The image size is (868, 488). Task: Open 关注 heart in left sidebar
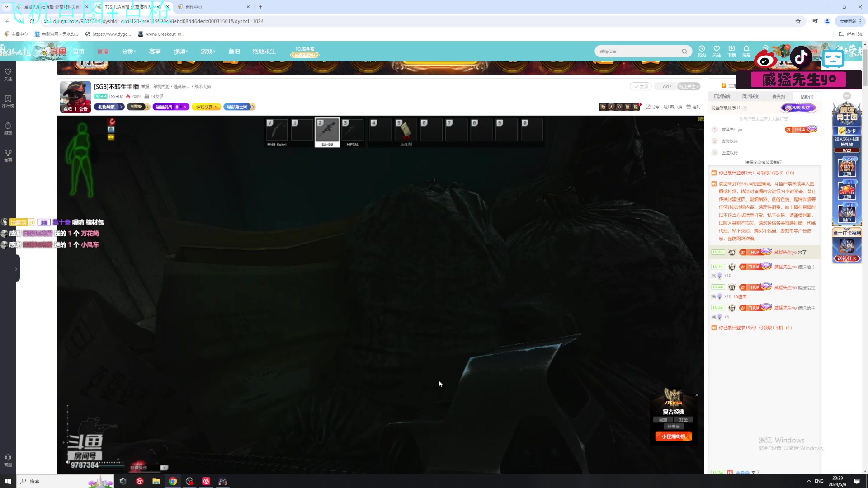pyautogui.click(x=8, y=75)
